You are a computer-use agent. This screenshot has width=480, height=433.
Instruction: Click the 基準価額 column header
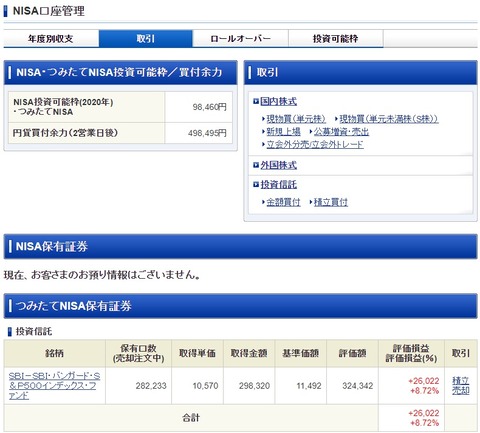(301, 353)
